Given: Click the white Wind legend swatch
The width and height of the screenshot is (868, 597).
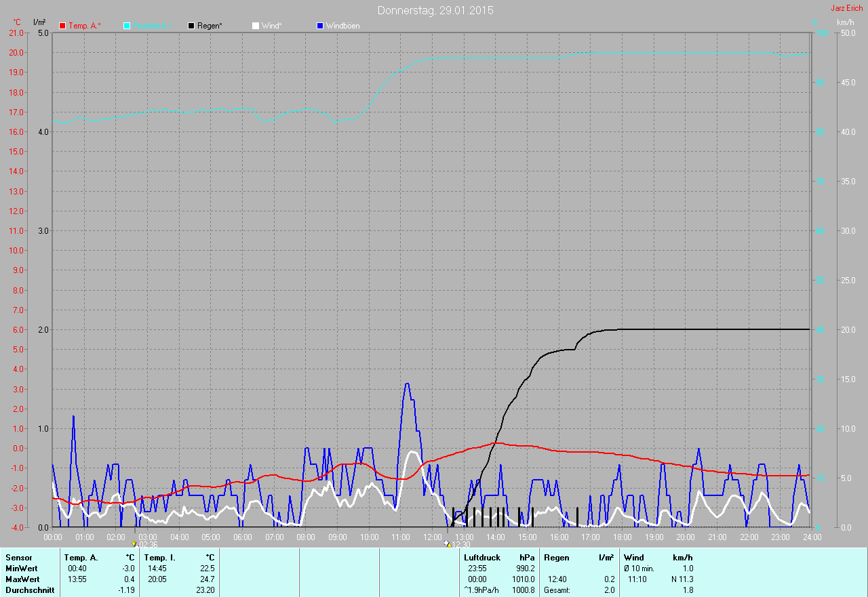Looking at the screenshot, I should 256,26.
